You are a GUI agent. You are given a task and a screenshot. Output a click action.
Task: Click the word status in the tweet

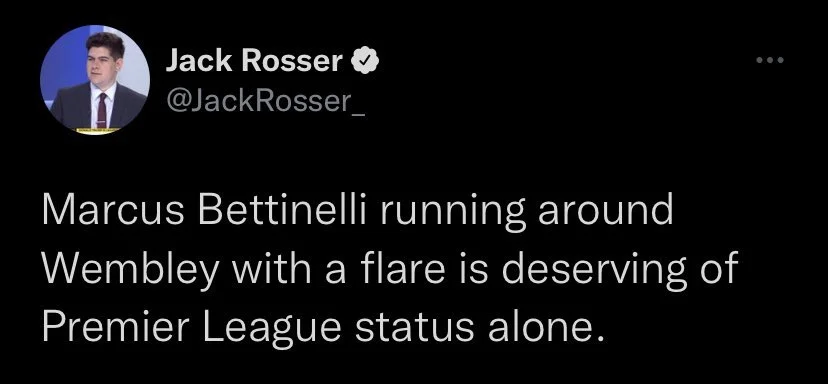pyautogui.click(x=414, y=327)
